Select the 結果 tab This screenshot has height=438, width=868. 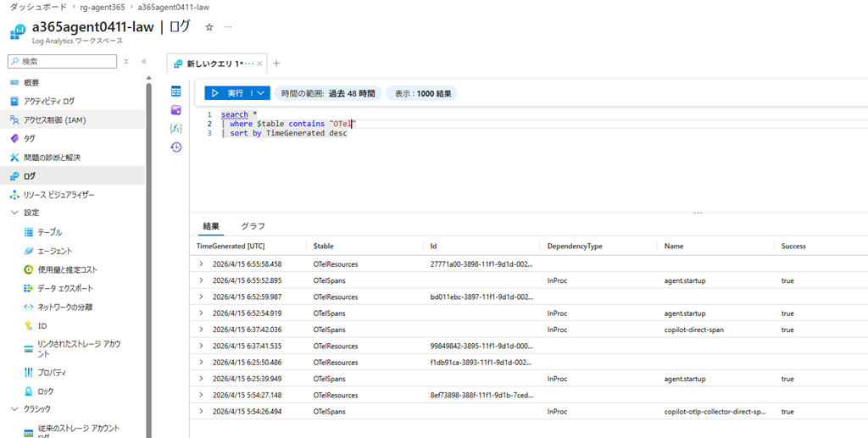(211, 226)
